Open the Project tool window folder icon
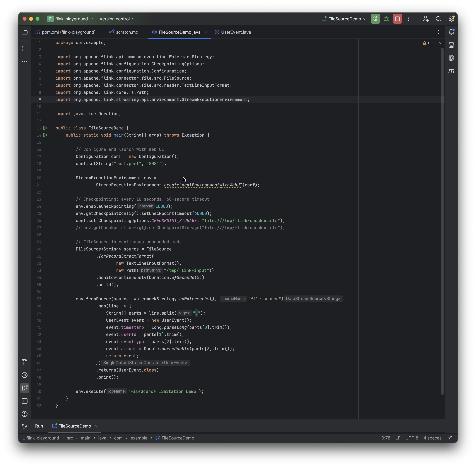The height and width of the screenshot is (467, 476). coord(25,32)
